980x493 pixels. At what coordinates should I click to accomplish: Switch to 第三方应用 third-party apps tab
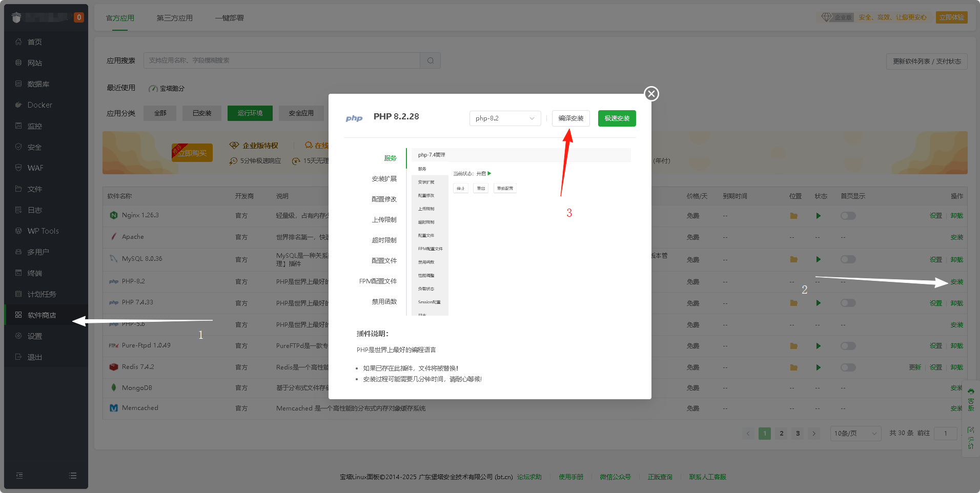pyautogui.click(x=174, y=18)
